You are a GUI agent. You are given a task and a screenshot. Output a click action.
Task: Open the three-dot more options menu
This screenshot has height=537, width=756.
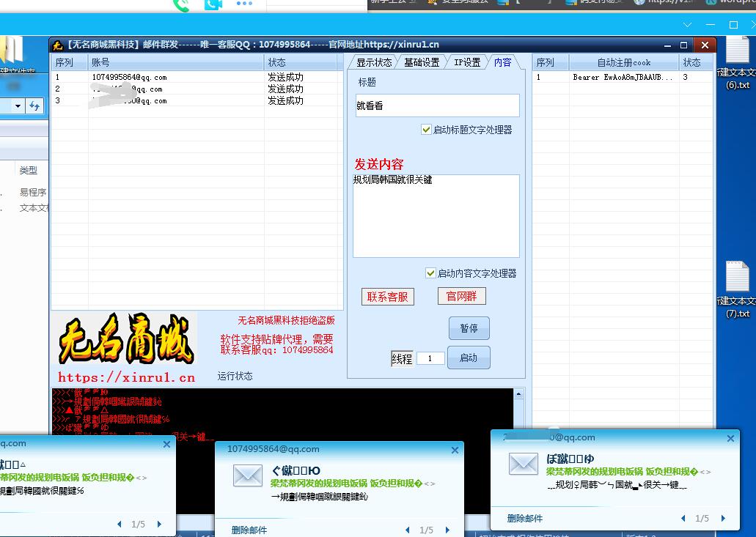click(x=244, y=4)
